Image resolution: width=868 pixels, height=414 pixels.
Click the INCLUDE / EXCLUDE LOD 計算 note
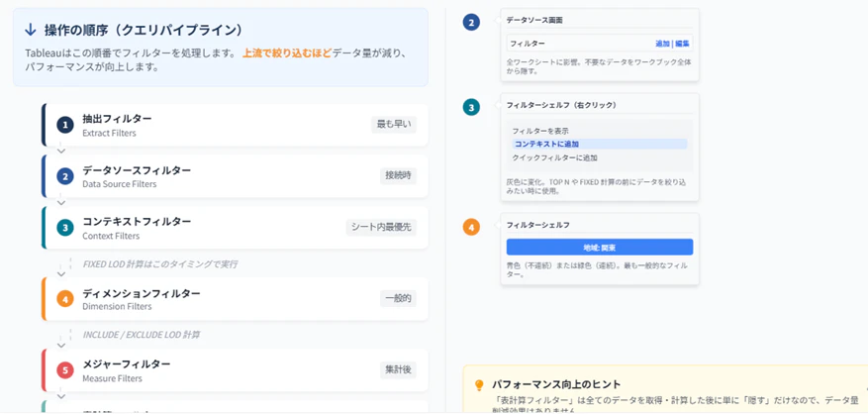pos(142,335)
